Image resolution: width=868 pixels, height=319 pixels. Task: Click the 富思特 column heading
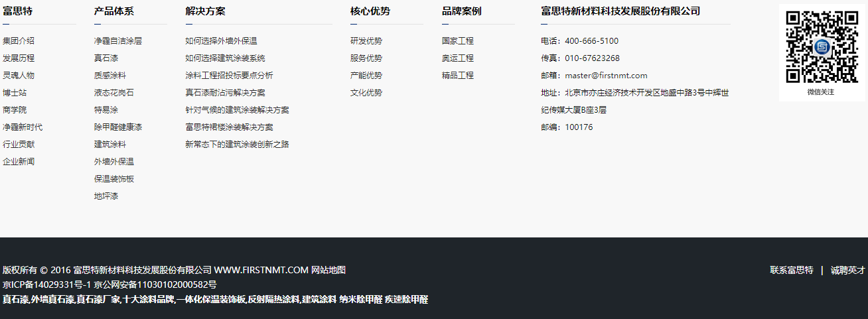(17, 11)
